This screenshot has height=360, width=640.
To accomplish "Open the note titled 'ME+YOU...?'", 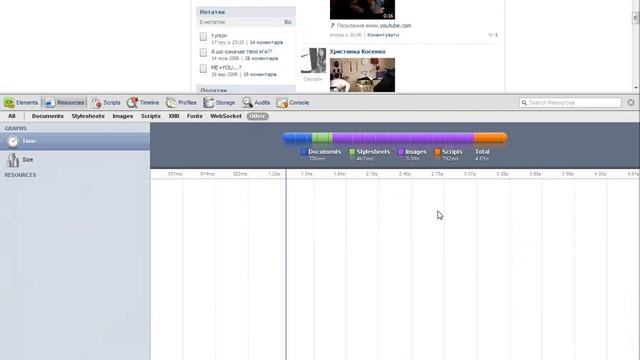I will (x=226, y=68).
